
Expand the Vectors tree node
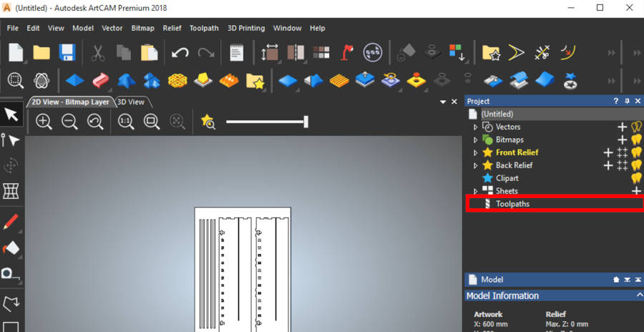coord(476,127)
